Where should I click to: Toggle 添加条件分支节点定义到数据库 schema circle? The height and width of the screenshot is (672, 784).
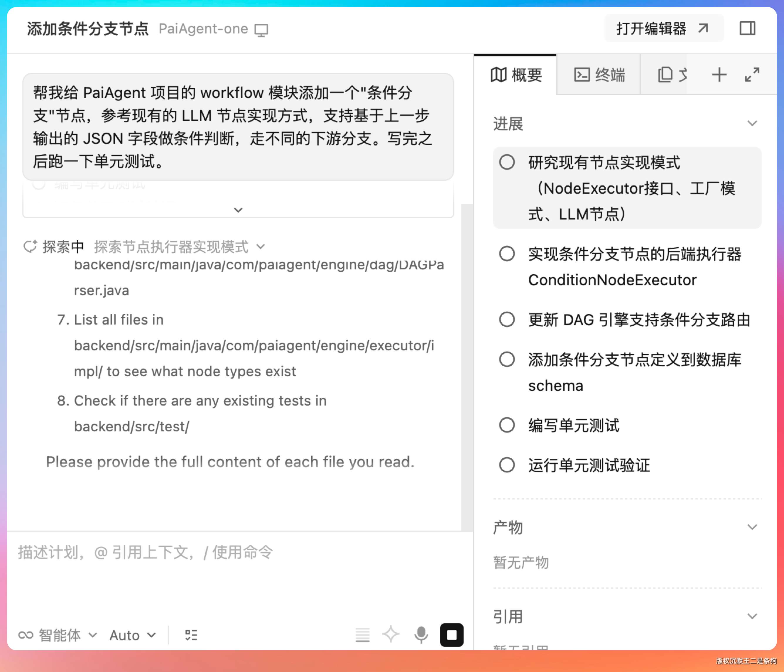[x=507, y=359]
